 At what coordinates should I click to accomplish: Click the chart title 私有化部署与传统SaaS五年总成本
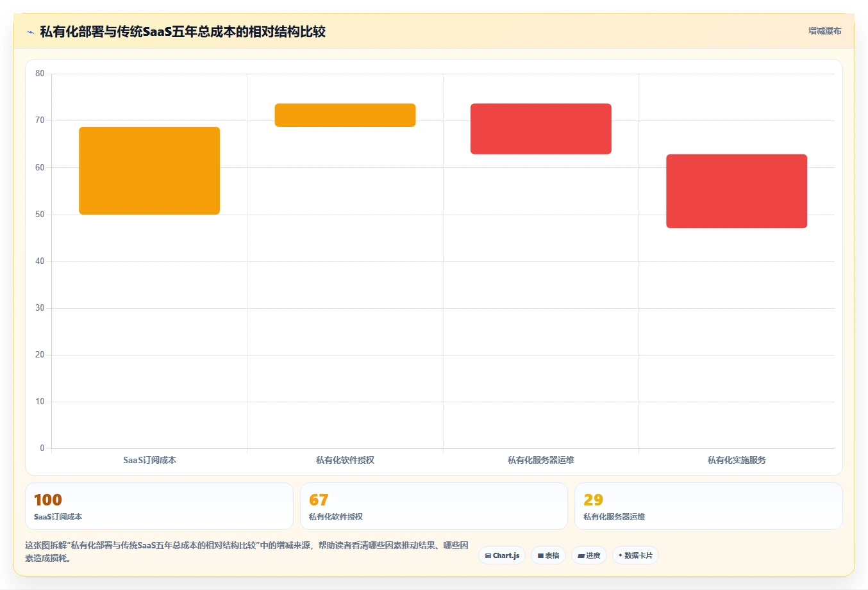point(183,31)
